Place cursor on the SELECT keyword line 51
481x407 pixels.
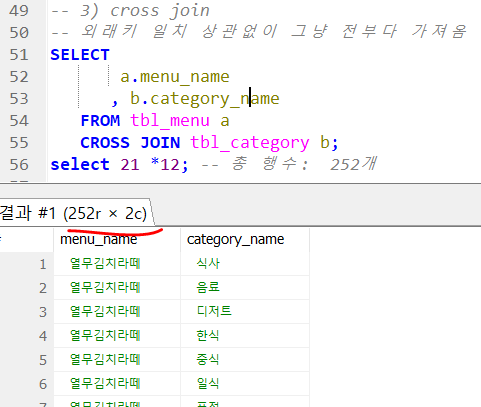[x=80, y=55]
